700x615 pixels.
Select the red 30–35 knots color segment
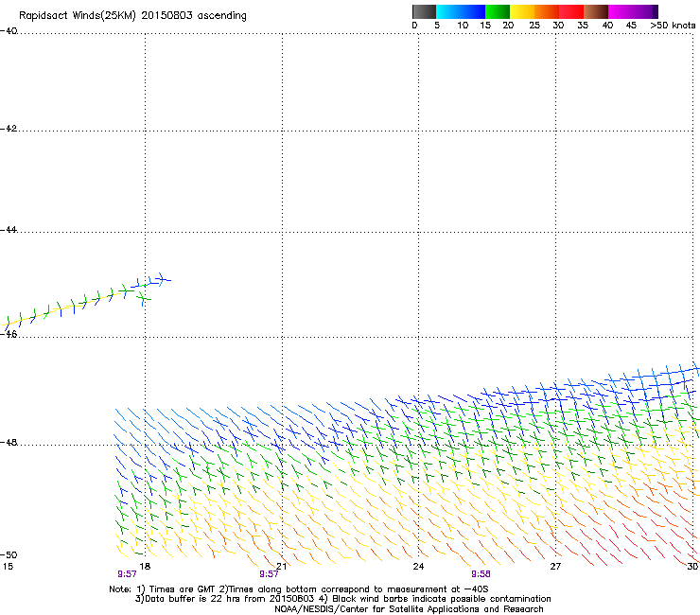tap(571, 11)
